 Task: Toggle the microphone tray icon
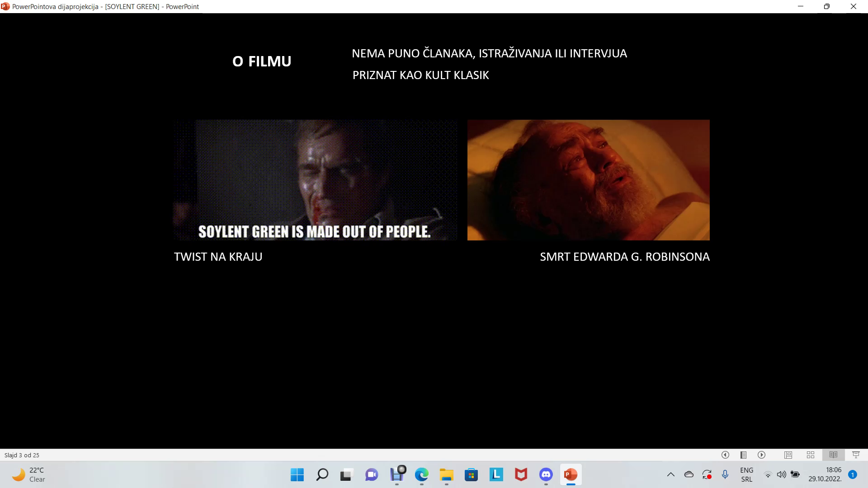[x=725, y=475]
